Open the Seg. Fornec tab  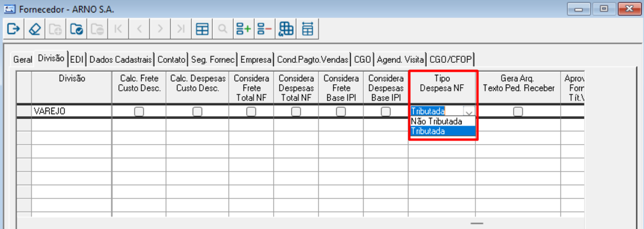click(x=213, y=60)
